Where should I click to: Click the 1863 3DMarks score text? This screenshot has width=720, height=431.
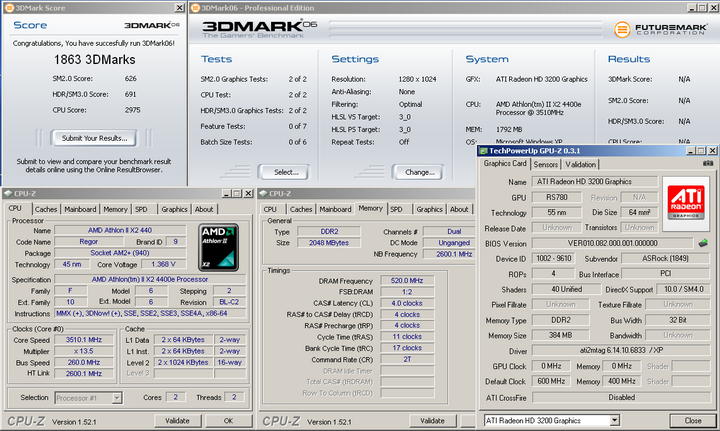pos(95,60)
